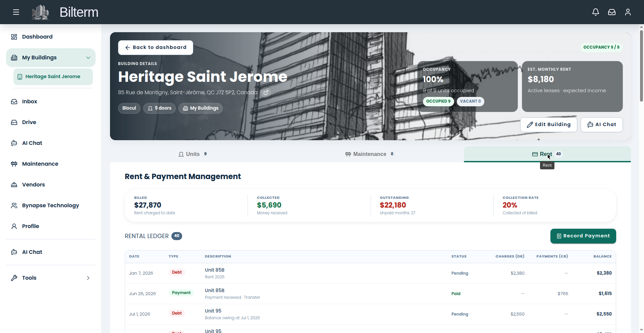Click the door icon in Units tab
644x333 pixels.
181,154
